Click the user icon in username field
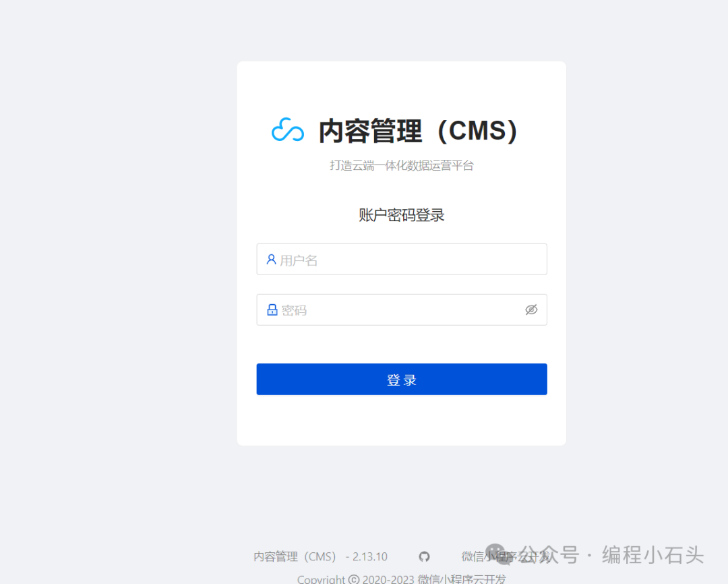 pyautogui.click(x=271, y=259)
